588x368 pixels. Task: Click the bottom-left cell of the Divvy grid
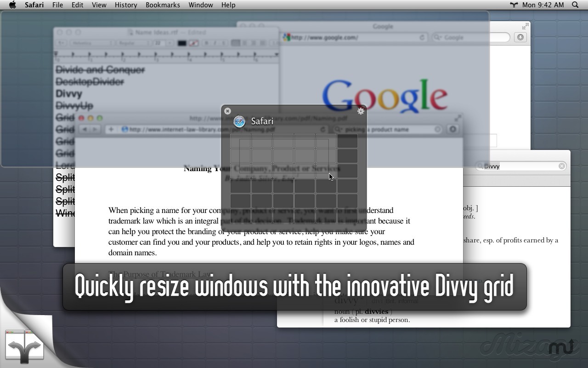point(240,216)
